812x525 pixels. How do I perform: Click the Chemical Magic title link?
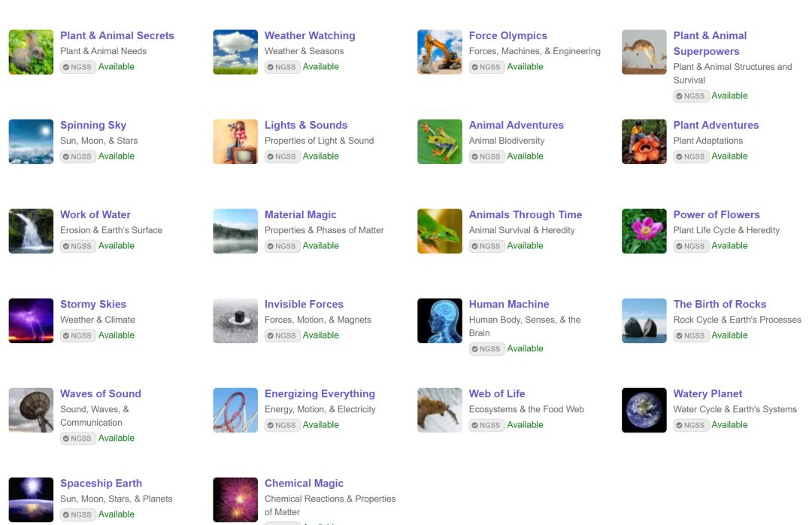tap(304, 484)
